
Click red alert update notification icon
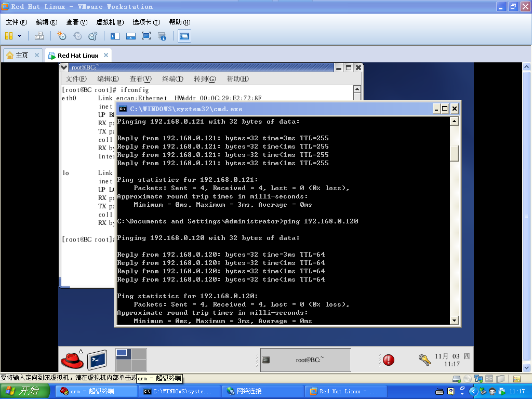389,360
